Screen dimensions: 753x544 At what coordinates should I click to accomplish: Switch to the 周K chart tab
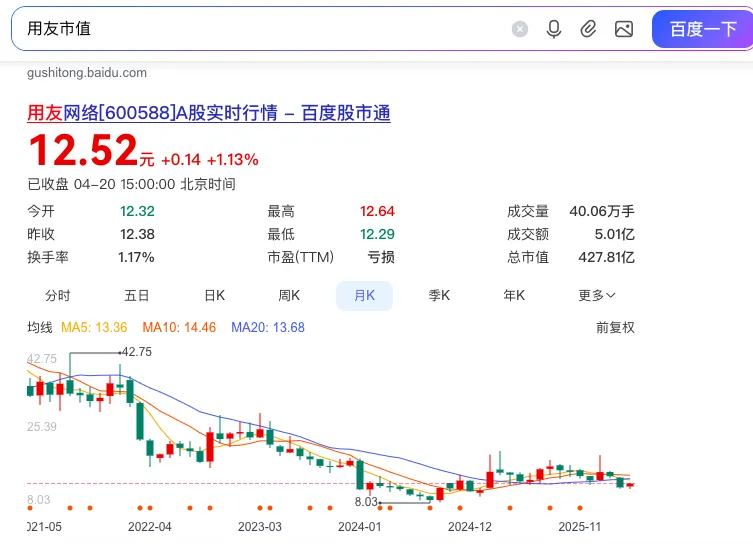pos(289,295)
